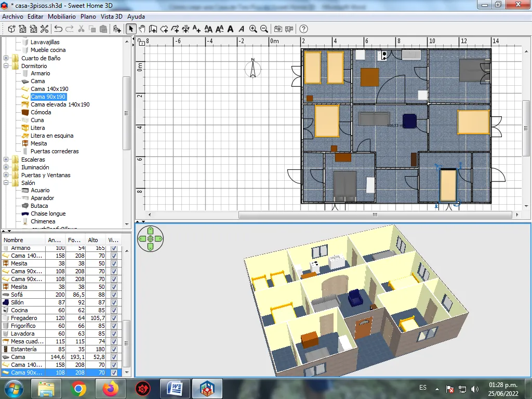Expand the Cuarto de Baño folder
The height and width of the screenshot is (399, 532).
(6, 58)
